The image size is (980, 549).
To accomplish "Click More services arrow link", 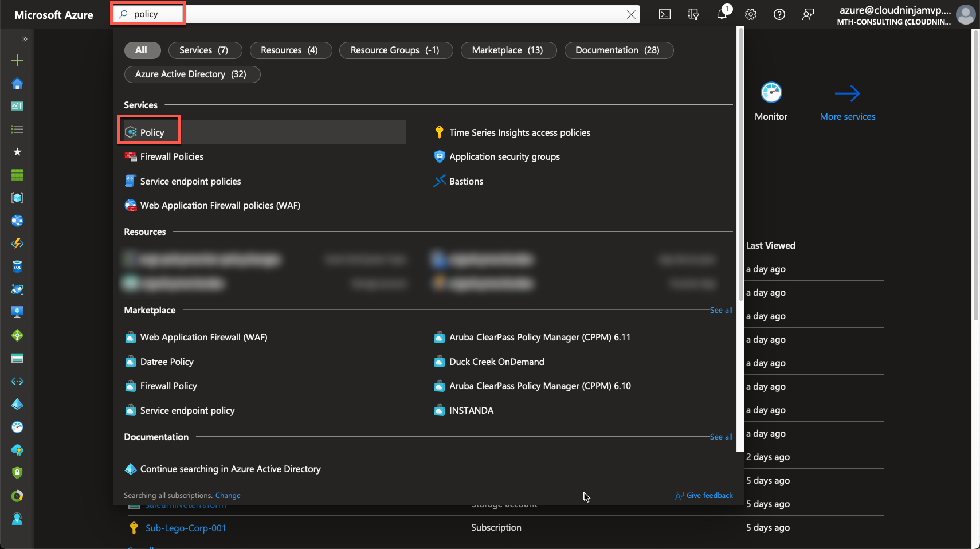I will click(848, 103).
